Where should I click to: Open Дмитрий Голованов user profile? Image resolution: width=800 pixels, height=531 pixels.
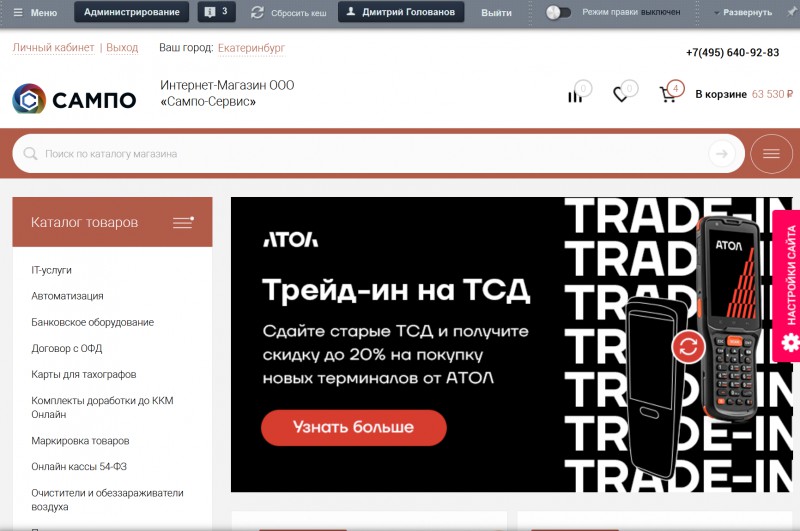point(401,12)
